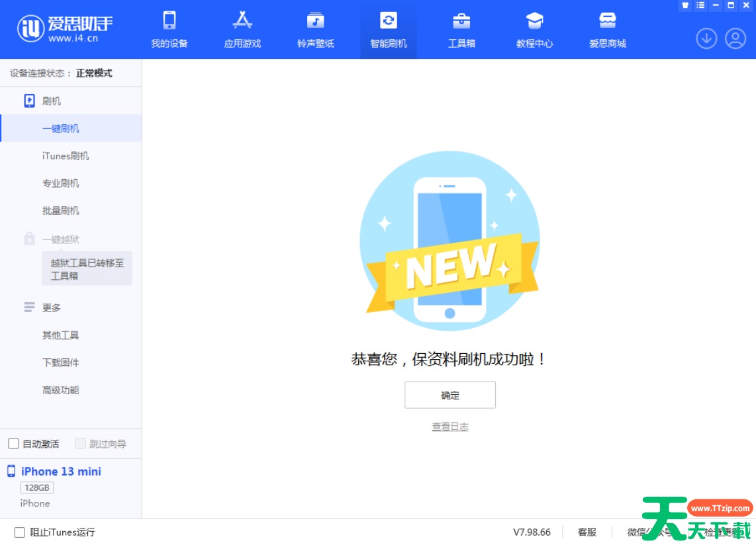Open 爱思商城 store icon

607,21
